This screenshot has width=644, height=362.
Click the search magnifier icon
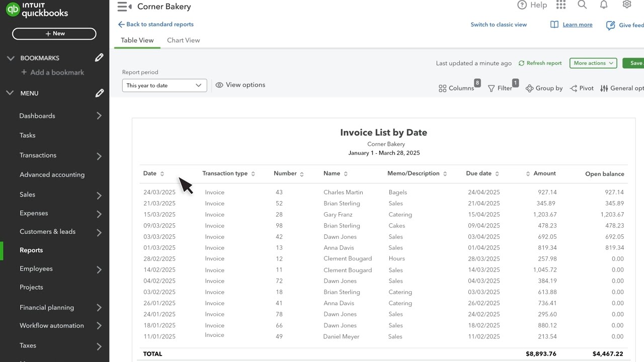click(x=582, y=5)
